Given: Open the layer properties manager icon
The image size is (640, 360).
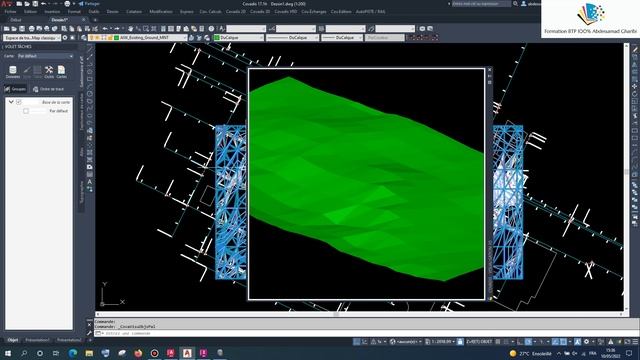Looking at the screenshot, I should (84, 38).
